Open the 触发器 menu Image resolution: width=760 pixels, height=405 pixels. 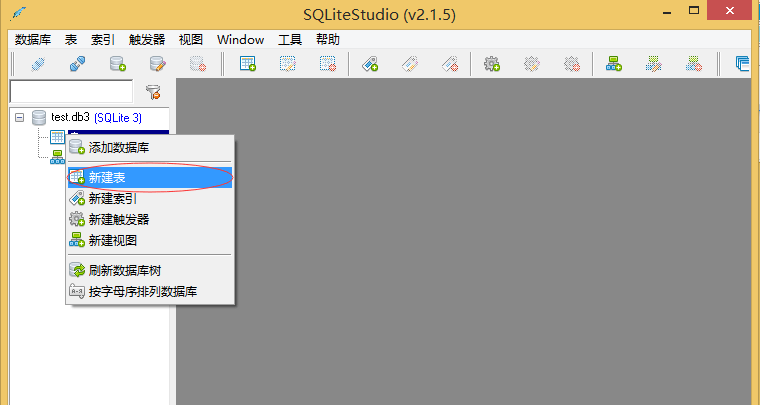[x=147, y=40]
